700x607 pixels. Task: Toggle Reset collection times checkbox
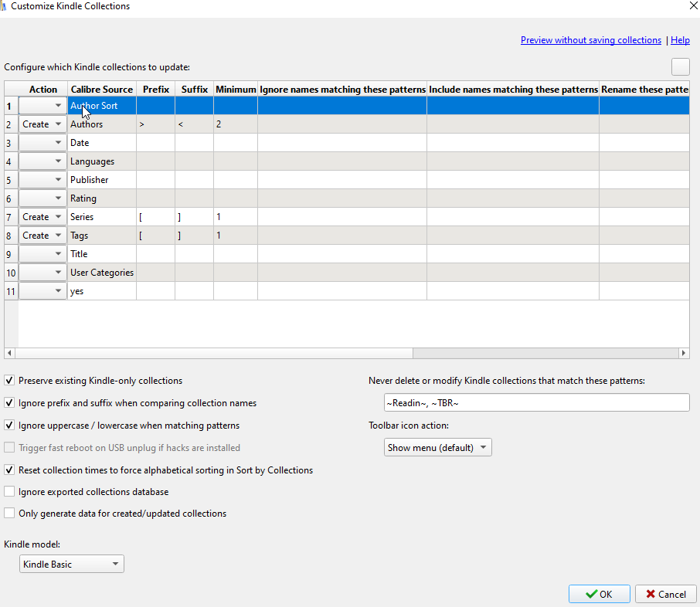tap(9, 470)
